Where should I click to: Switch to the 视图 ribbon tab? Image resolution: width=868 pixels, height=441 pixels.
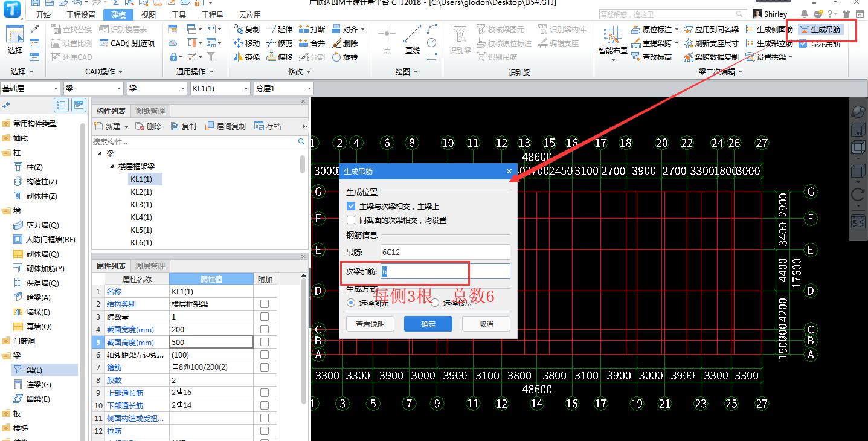[x=148, y=15]
